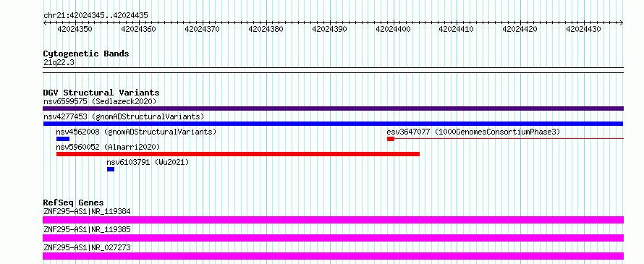
Task: Open variant label esv3647077 (1000GenomesConsortiumPhase3)
Action: tap(473, 132)
